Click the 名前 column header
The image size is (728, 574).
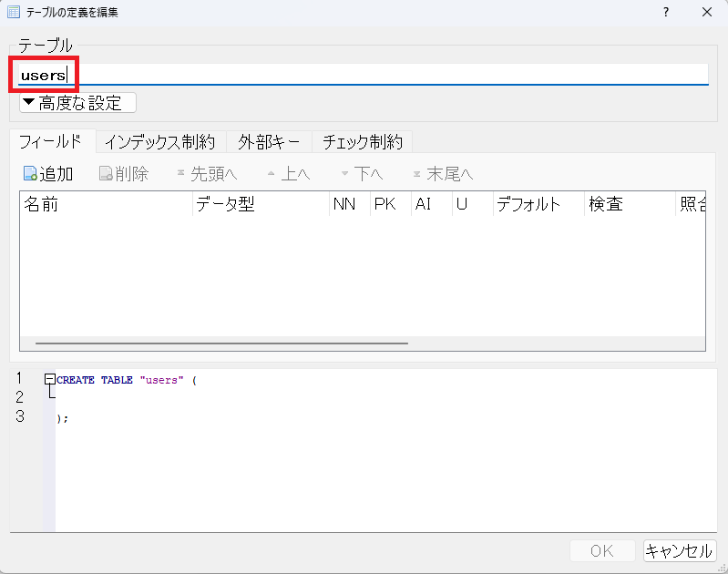point(106,204)
